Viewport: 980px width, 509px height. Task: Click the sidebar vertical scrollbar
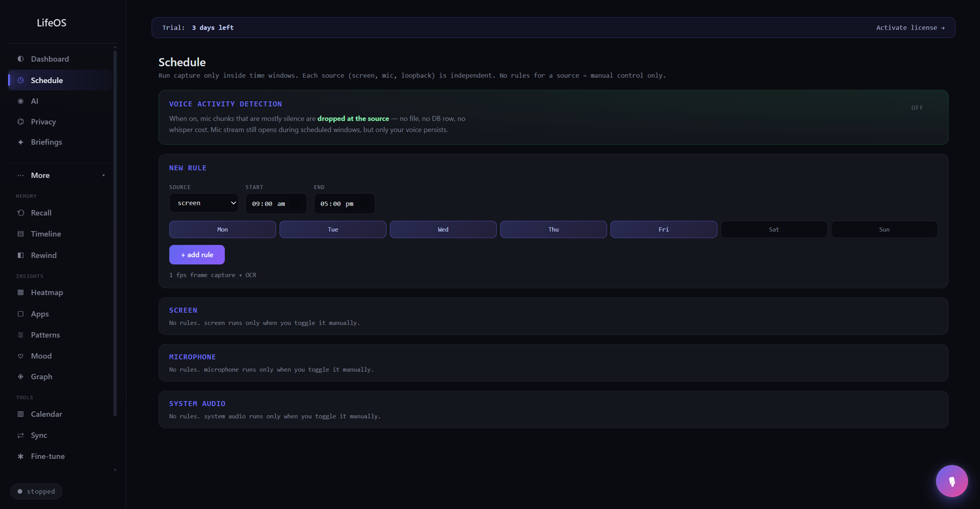(115, 233)
